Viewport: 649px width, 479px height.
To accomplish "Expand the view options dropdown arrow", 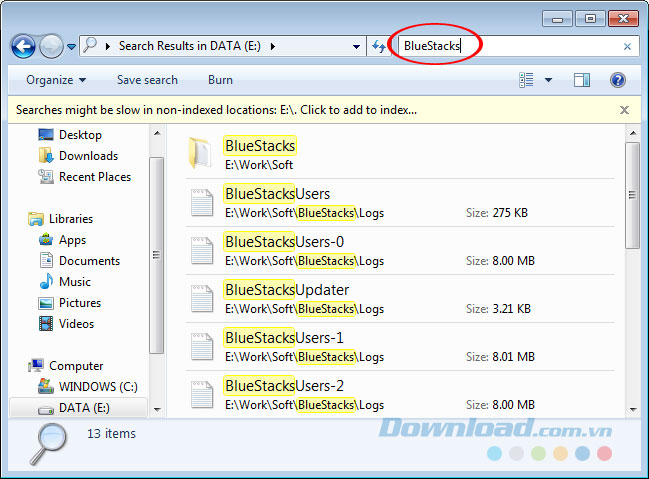I will pyautogui.click(x=548, y=80).
